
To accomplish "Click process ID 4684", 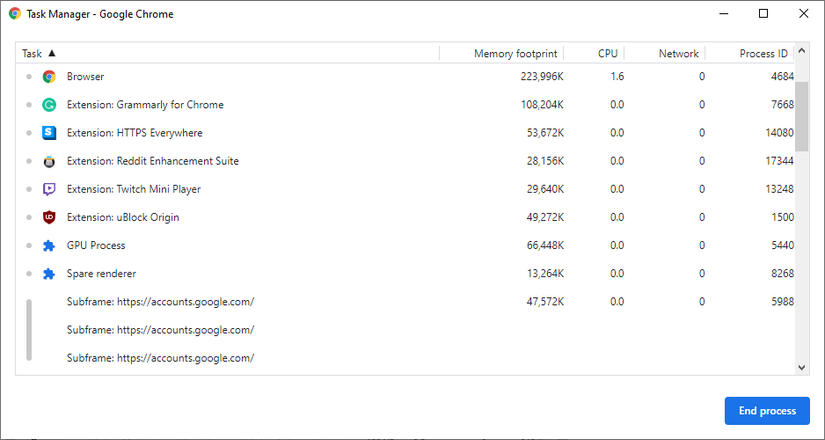I will [782, 77].
